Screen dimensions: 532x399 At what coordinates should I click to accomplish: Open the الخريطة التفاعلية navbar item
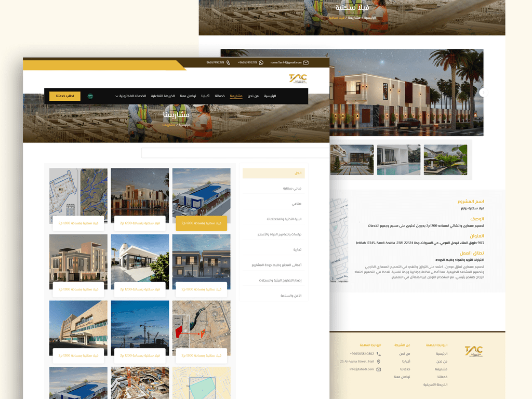click(x=163, y=96)
